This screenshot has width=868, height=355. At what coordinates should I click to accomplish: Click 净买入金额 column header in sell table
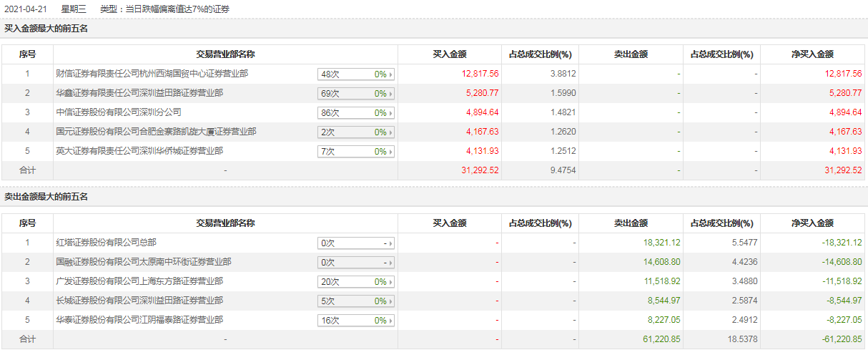[x=812, y=223]
